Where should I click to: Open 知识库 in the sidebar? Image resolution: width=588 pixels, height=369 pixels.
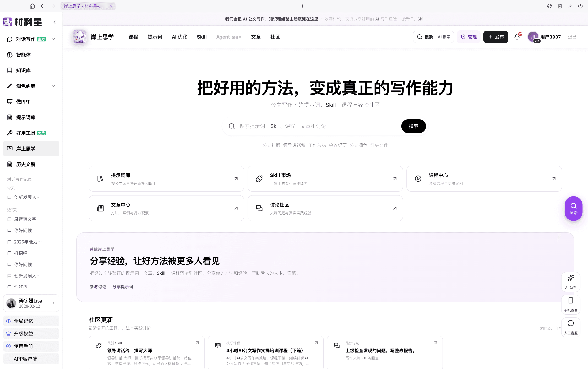(31, 70)
